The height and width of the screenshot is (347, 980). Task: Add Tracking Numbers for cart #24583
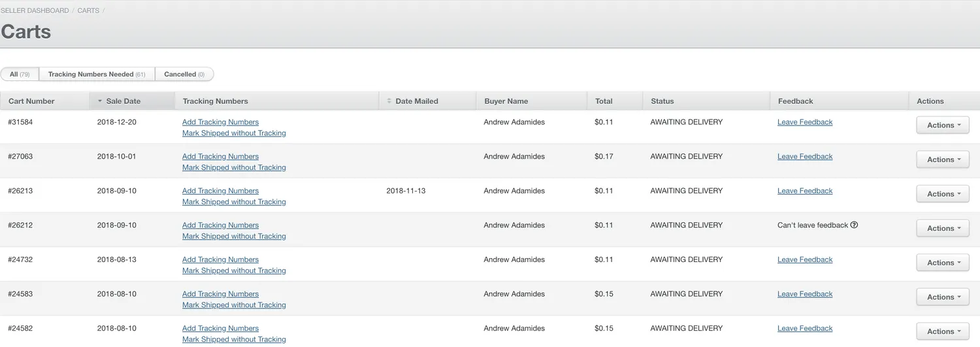coord(220,294)
